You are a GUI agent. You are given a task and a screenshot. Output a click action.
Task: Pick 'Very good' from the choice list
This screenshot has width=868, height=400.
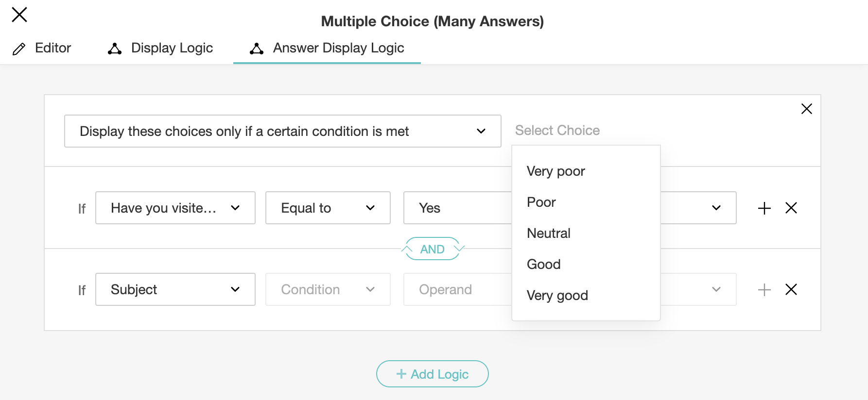click(x=557, y=296)
